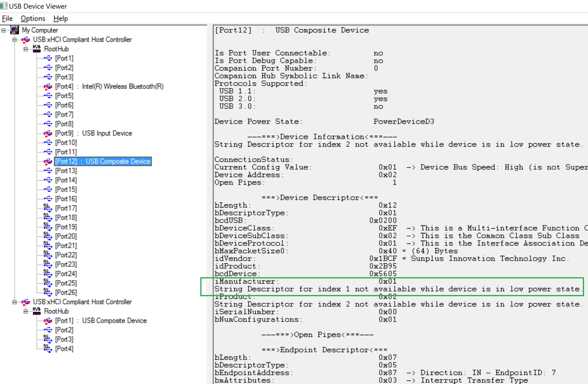Select Port4 Intel Wireless Bluetooth item
Viewport: 588px width, 384px height.
(x=109, y=87)
